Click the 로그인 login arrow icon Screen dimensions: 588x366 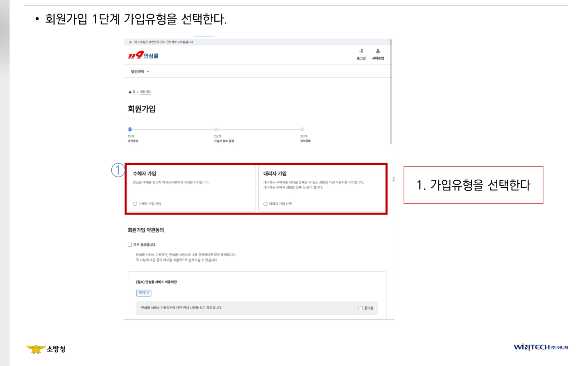click(x=361, y=51)
